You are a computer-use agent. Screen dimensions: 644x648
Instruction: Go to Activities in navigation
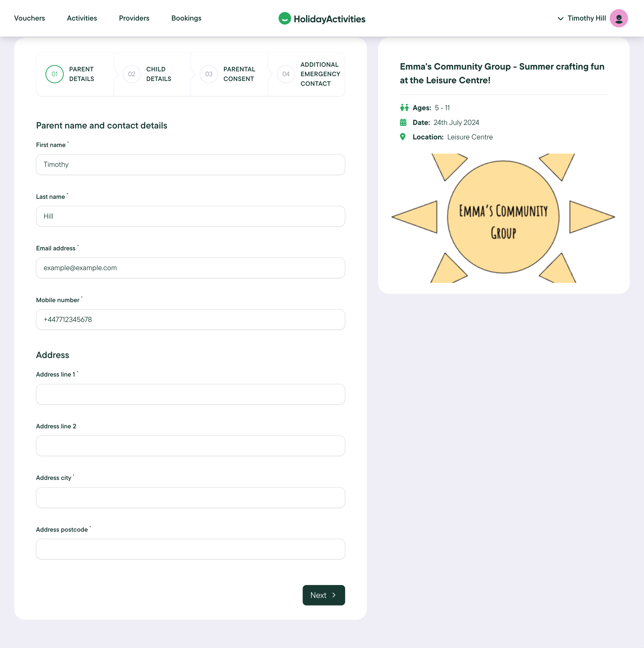tap(82, 18)
